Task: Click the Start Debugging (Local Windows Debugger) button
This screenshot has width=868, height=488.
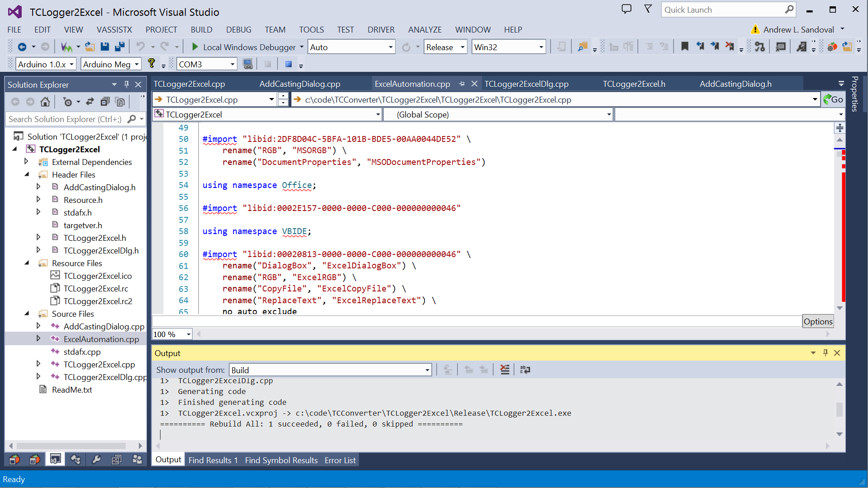Action: 195,47
